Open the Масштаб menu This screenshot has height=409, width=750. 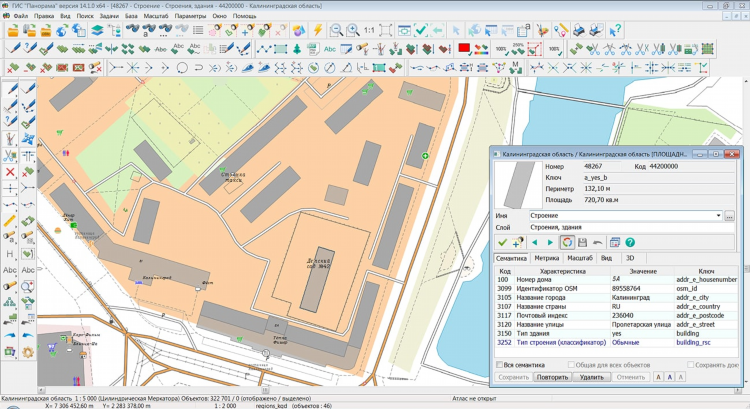pyautogui.click(x=156, y=16)
